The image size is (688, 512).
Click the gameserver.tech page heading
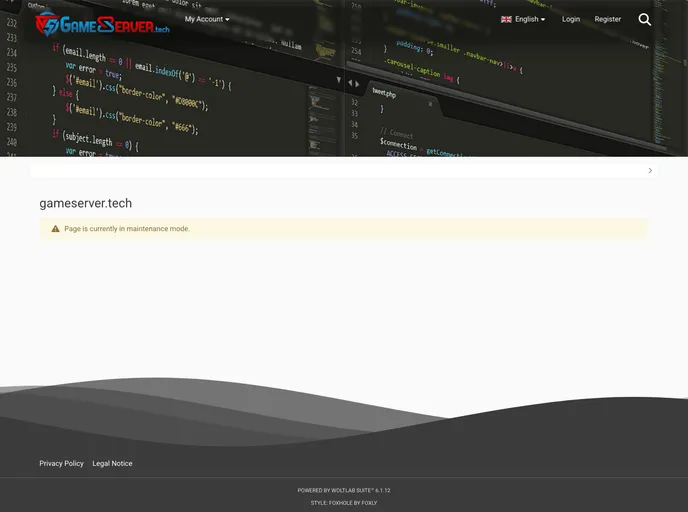click(86, 203)
